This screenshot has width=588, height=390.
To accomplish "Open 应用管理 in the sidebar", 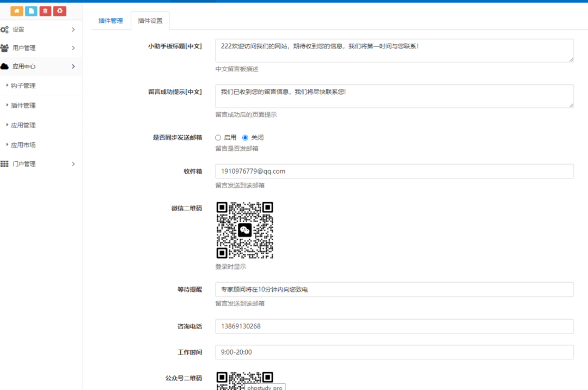I will point(23,125).
